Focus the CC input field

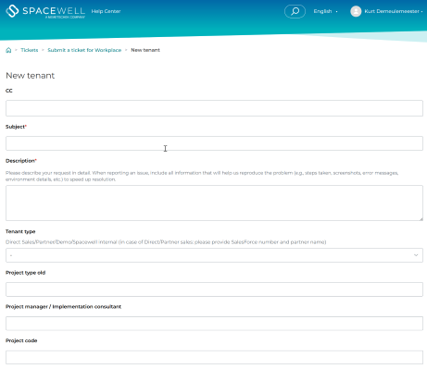pyautogui.click(x=214, y=108)
